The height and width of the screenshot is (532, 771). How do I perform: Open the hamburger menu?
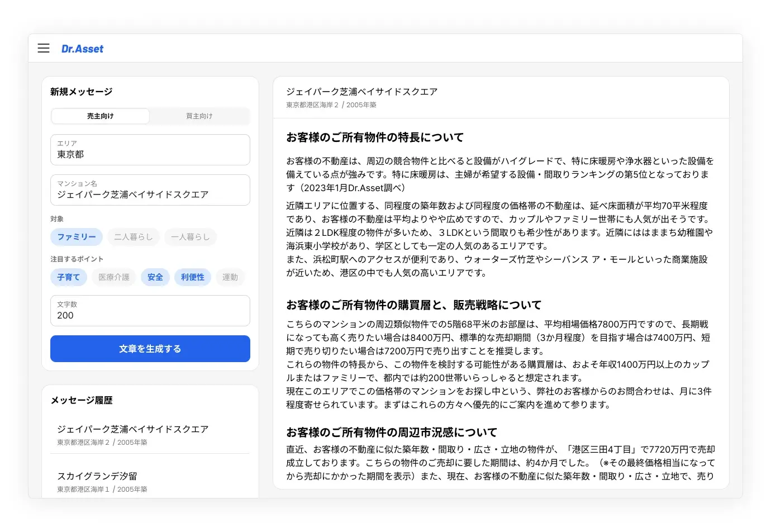(x=44, y=49)
